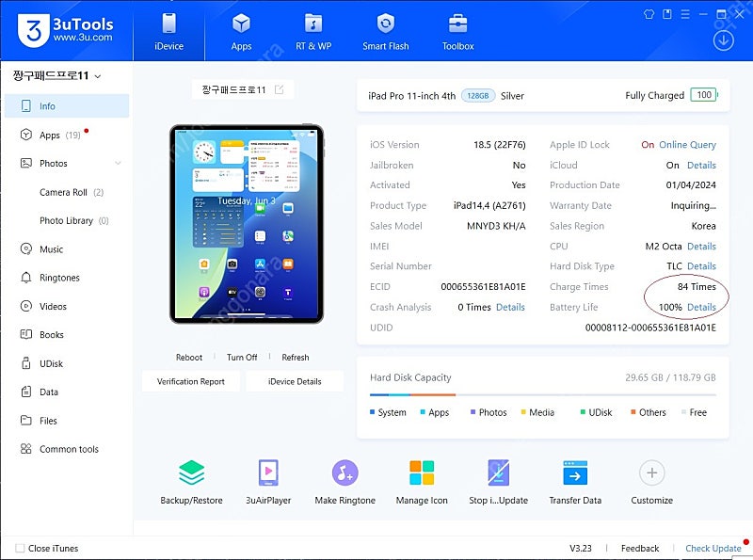Click Check Update

click(x=713, y=548)
